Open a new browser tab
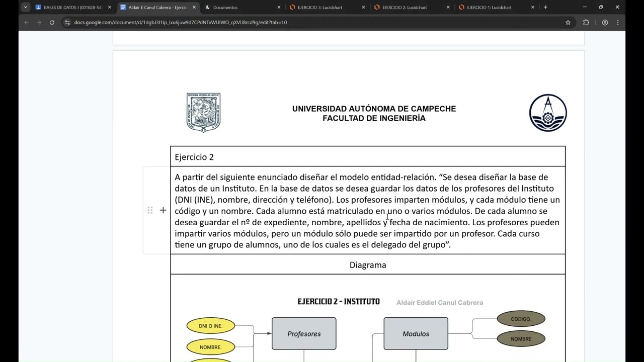 coord(545,8)
